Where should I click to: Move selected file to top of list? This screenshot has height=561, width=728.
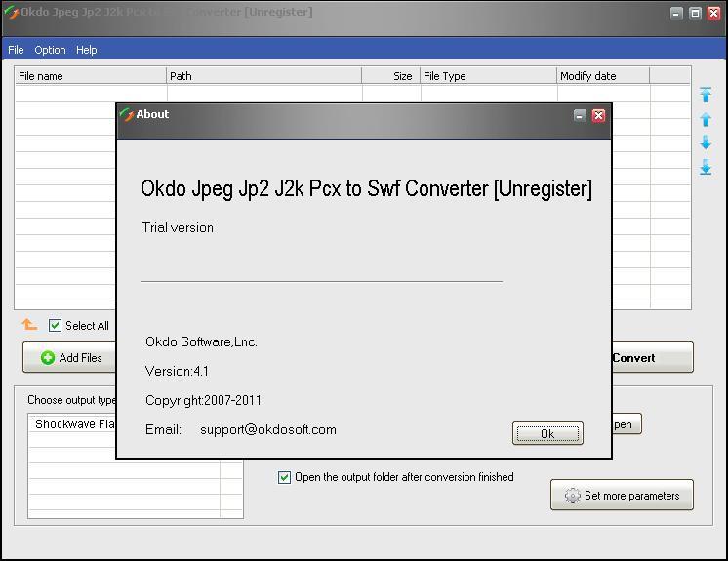706,95
